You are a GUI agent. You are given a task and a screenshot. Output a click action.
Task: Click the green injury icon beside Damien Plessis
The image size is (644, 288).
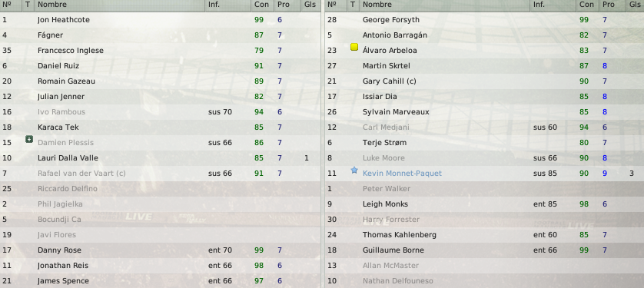(28, 139)
